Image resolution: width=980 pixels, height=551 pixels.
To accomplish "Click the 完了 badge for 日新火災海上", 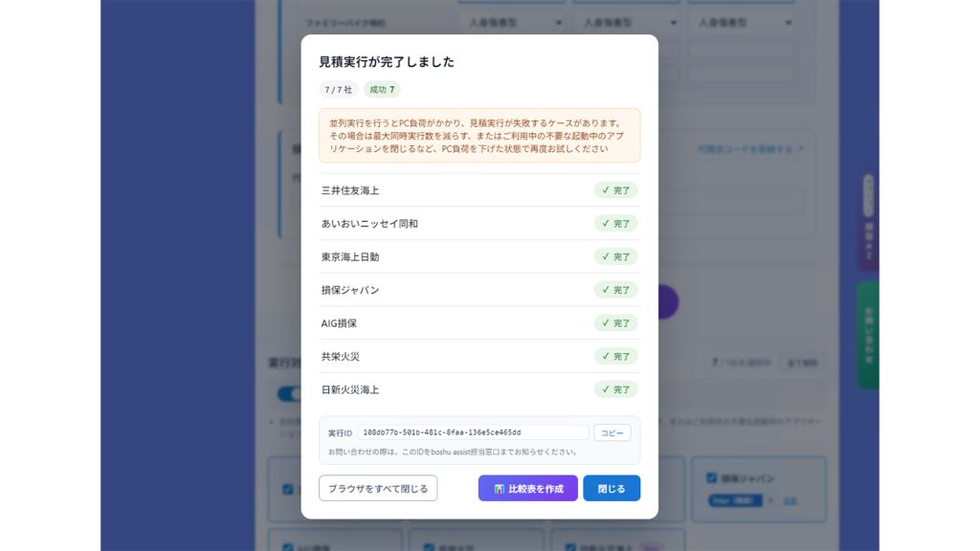I will (x=615, y=389).
